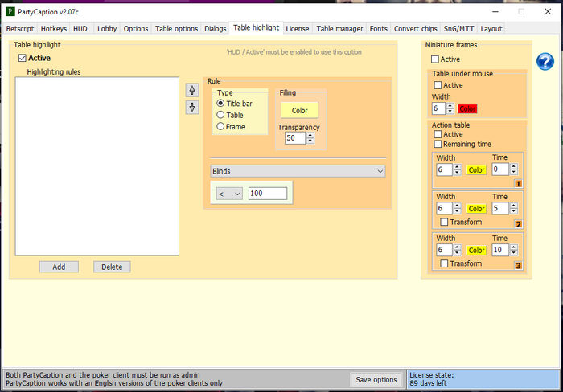Viewport: 563px width, 392px height.
Task: Open the Blinds condition dropdown
Action: [x=298, y=171]
